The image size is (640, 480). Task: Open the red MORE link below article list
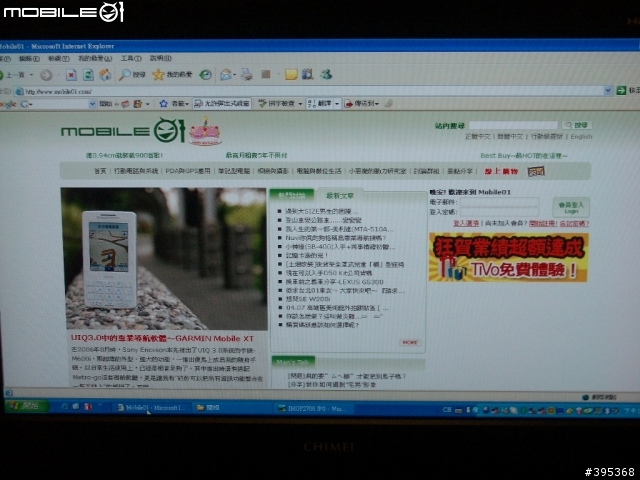(410, 342)
